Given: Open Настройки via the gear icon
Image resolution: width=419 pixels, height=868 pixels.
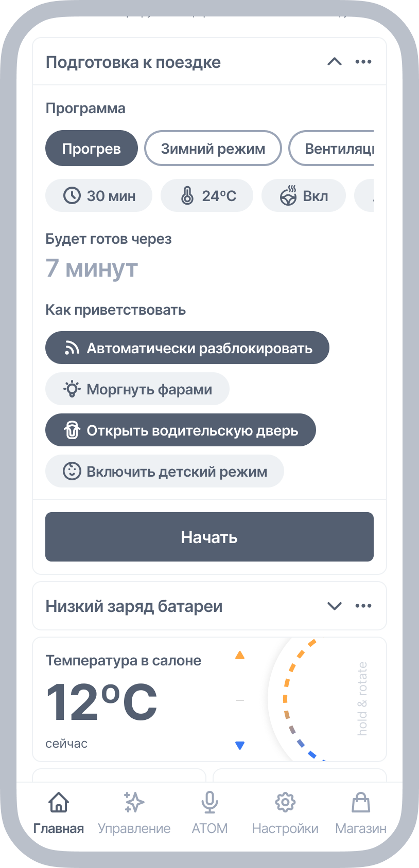Looking at the screenshot, I should (285, 802).
